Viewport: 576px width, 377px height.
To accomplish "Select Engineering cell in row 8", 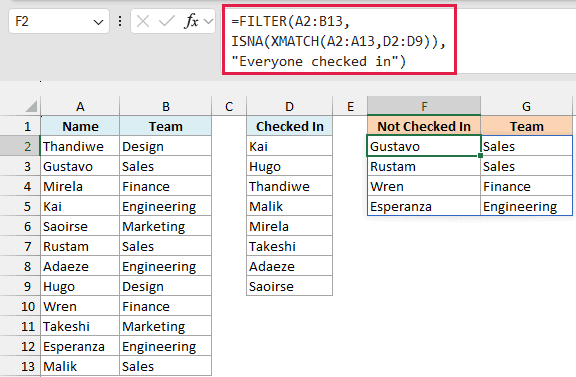I will (166, 266).
